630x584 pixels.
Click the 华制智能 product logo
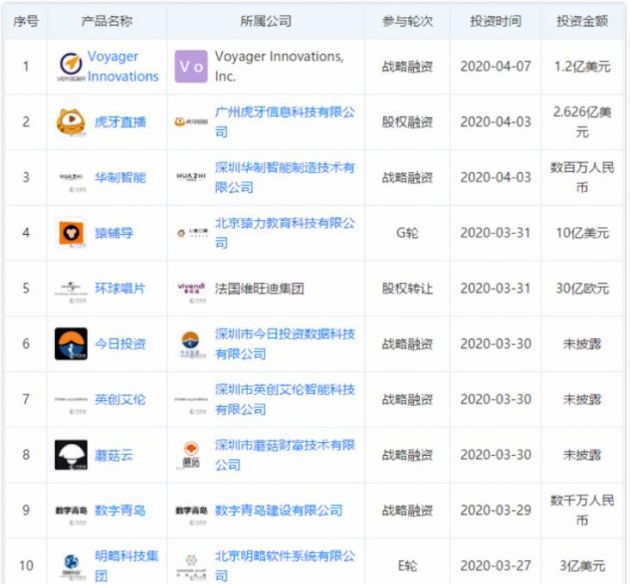coord(71,179)
